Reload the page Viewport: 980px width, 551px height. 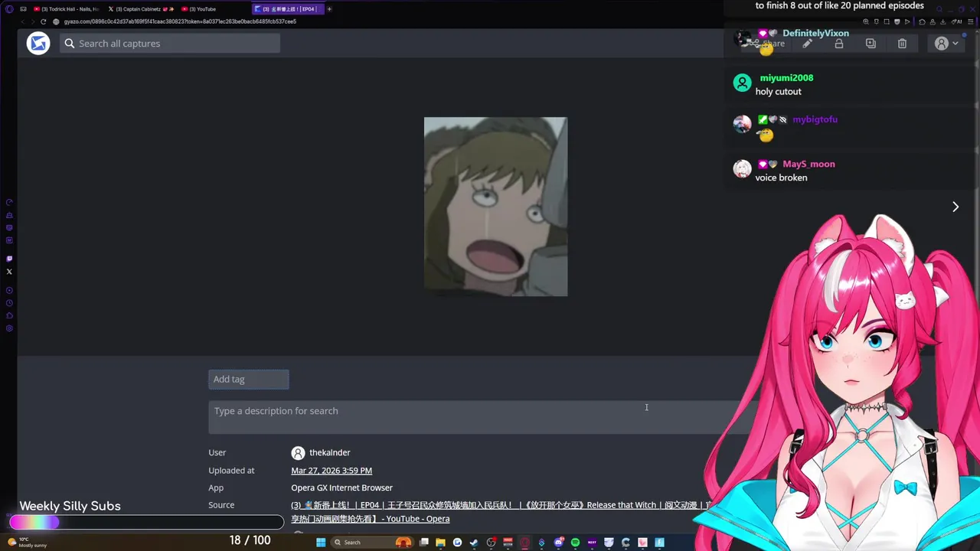(x=43, y=21)
